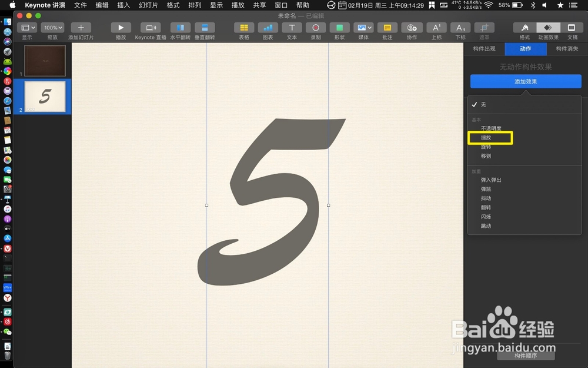Select slide 1 thumbnail in navigator

point(45,61)
